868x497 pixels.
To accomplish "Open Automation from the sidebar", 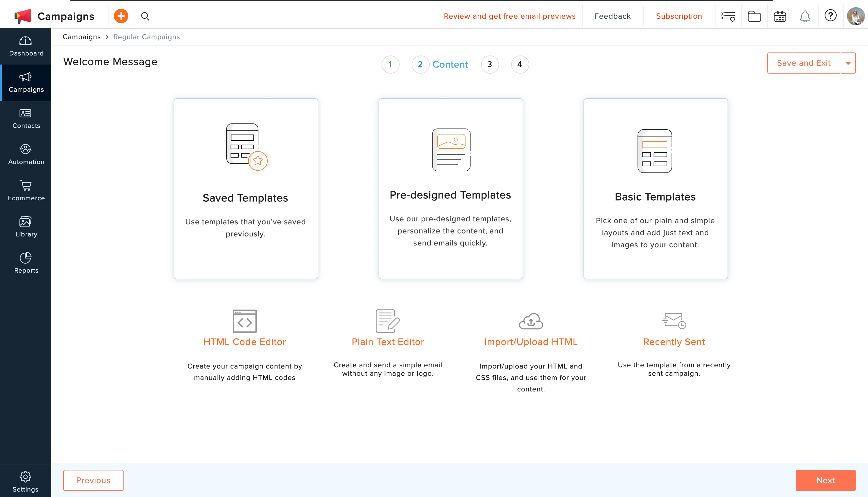I will 26,155.
